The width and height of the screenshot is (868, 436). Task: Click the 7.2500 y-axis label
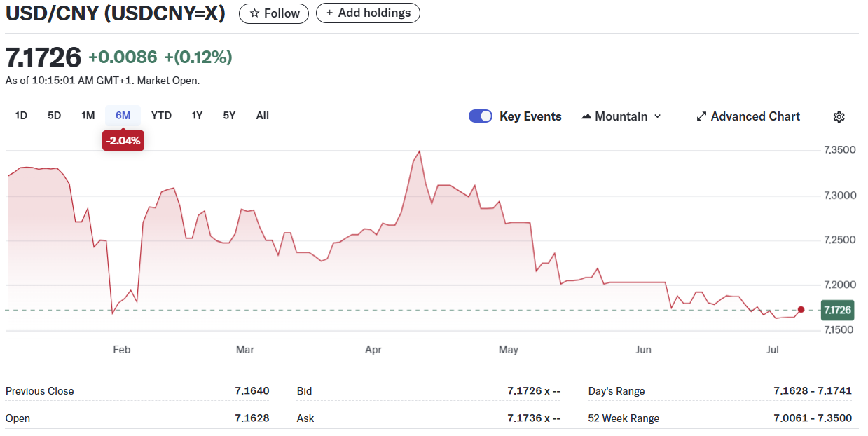click(839, 240)
